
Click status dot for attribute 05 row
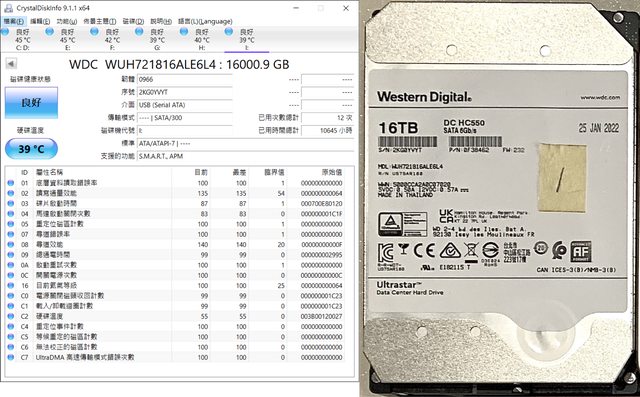coord(11,224)
